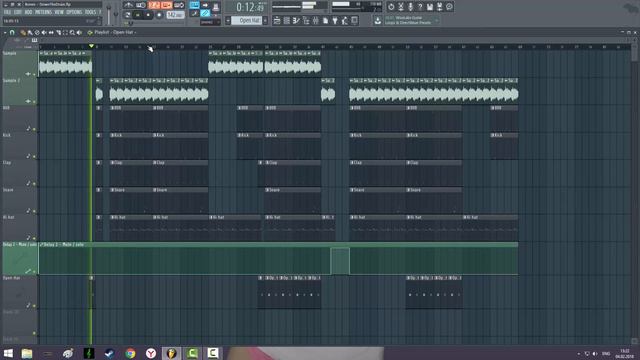Image resolution: width=640 pixels, height=360 pixels.
Task: Open the speech bubble news icon
Action: point(449,7)
